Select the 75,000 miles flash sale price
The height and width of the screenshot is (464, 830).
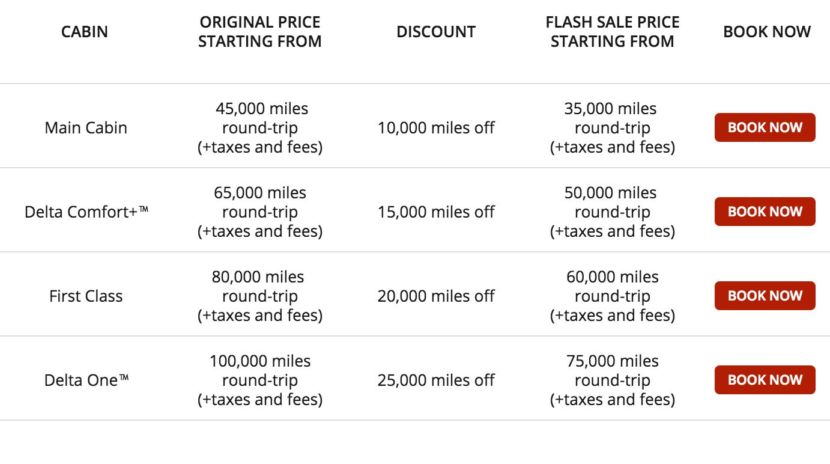click(x=613, y=361)
